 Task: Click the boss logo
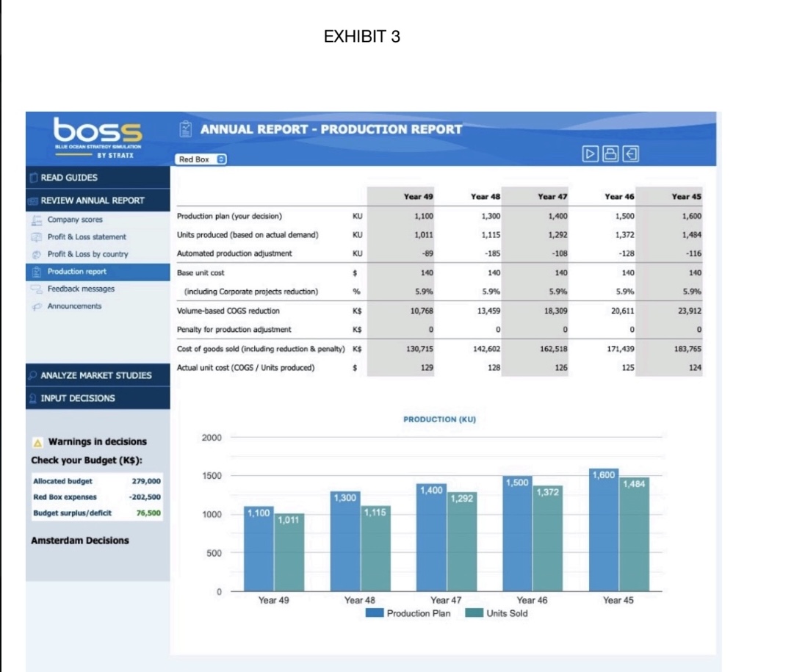98,137
